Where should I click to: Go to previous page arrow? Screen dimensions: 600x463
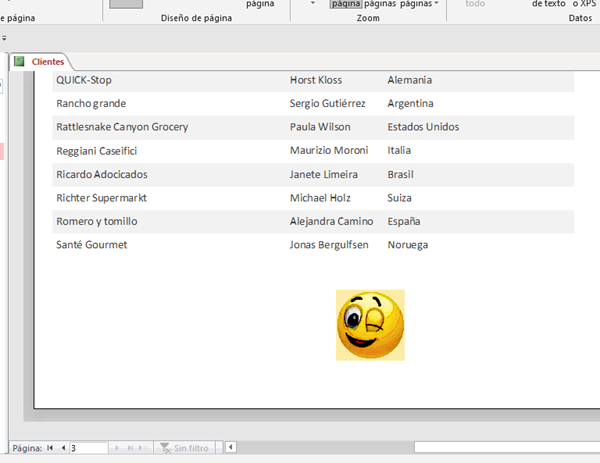pyautogui.click(x=63, y=448)
